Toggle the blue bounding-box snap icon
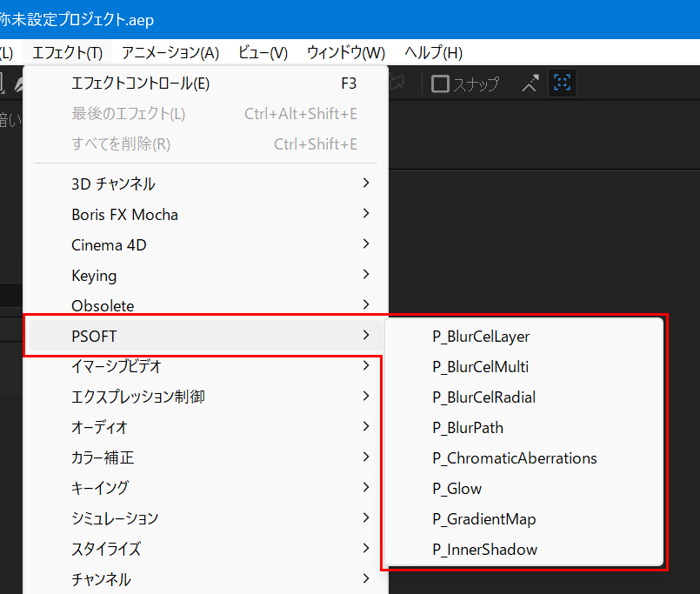This screenshot has width=700, height=594. 562,83
